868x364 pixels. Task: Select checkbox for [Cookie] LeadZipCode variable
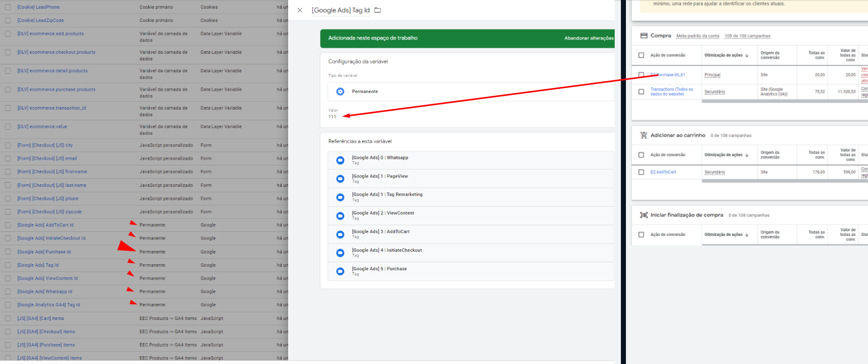pyautogui.click(x=8, y=20)
